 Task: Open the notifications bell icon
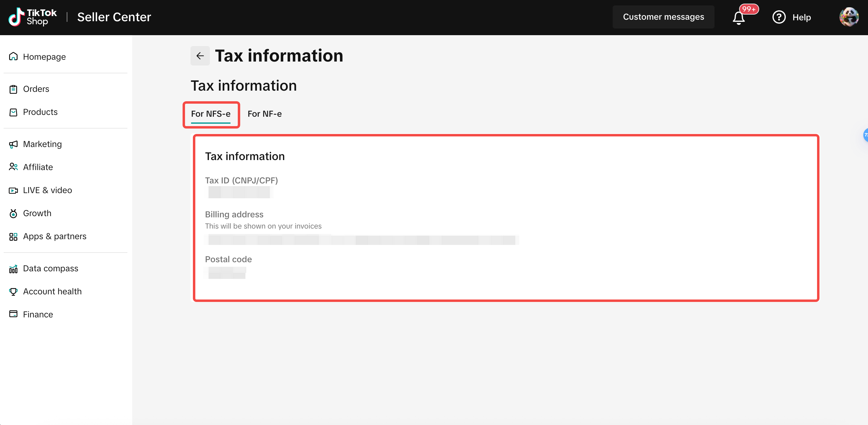pos(738,18)
